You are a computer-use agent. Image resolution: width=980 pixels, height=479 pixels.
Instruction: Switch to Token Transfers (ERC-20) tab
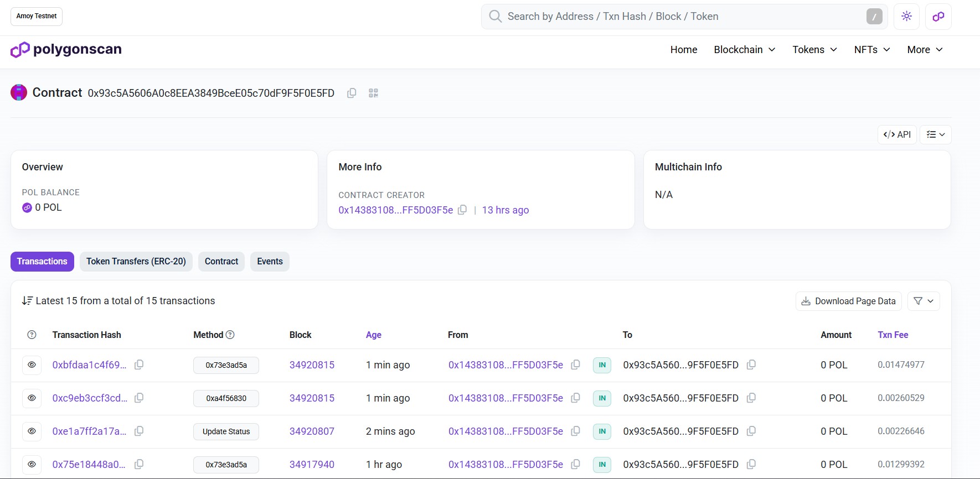click(136, 262)
